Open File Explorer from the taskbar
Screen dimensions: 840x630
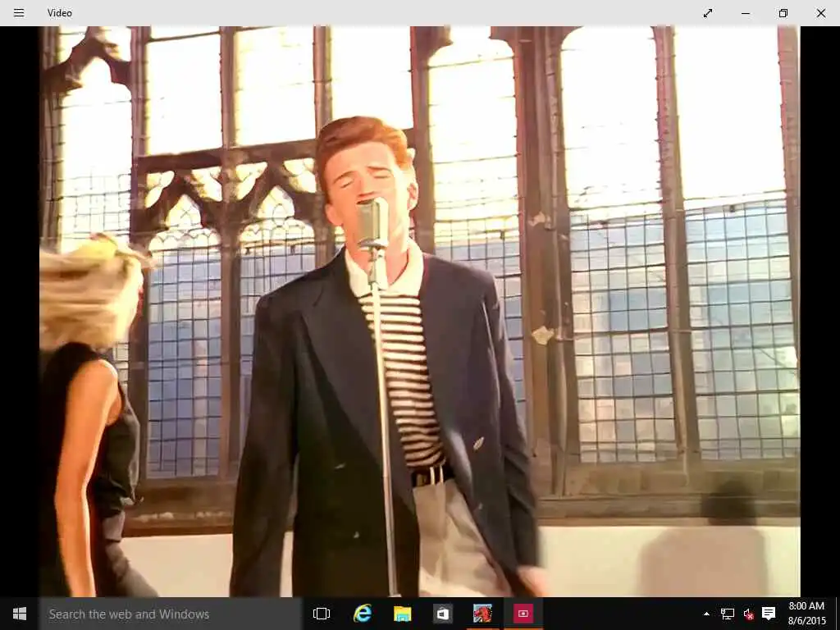402,614
